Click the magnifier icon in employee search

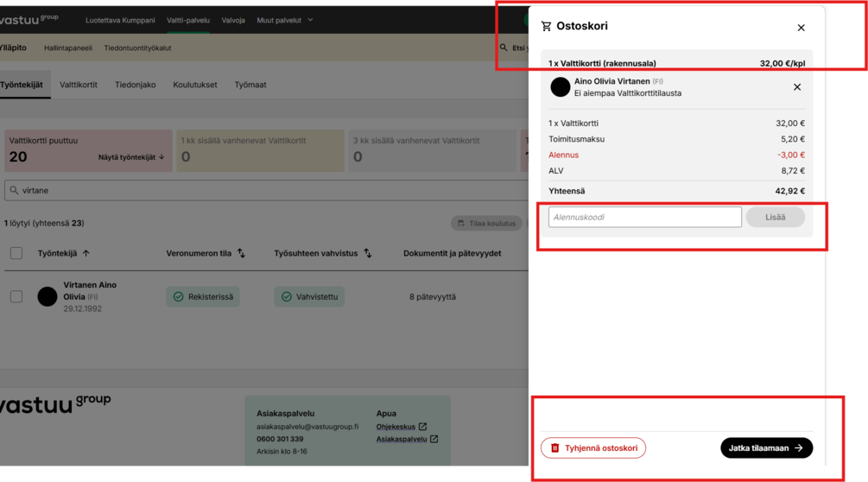(x=14, y=190)
